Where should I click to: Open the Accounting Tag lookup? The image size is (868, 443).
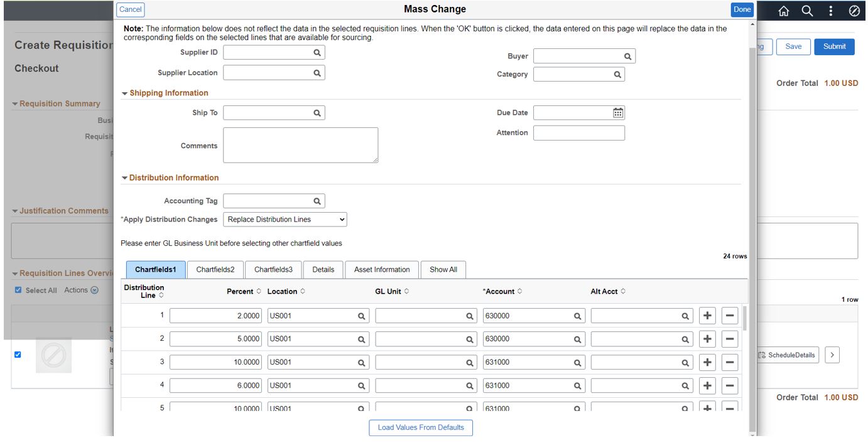point(318,200)
